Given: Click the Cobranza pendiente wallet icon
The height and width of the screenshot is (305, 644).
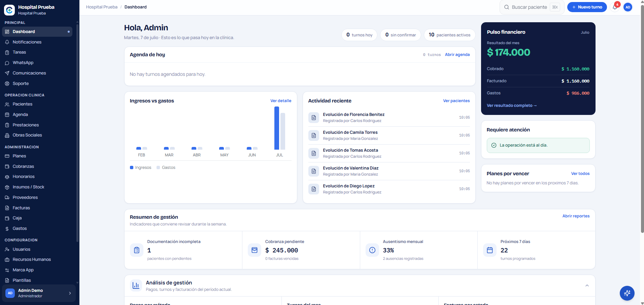Looking at the screenshot, I should 255,250.
